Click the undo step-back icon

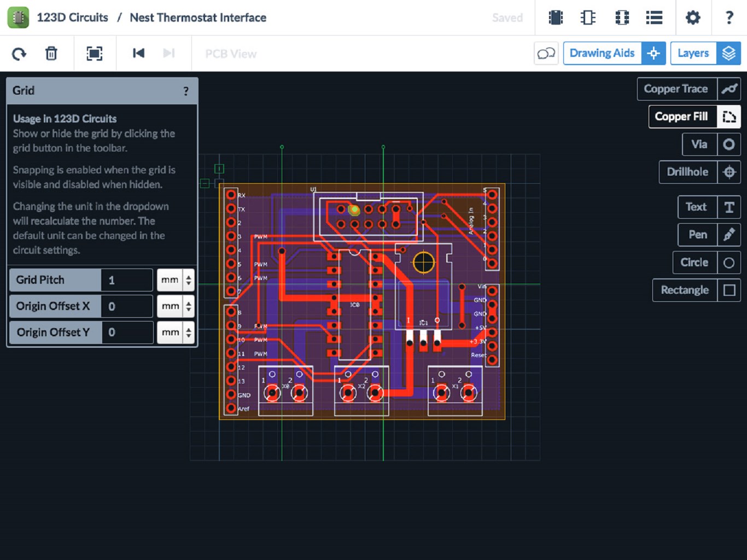[x=138, y=53]
